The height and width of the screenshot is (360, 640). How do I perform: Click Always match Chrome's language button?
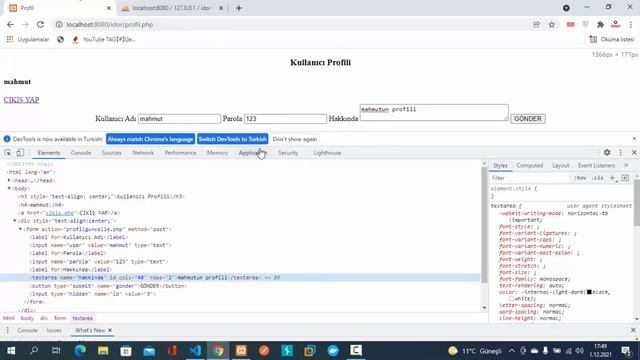tap(150, 139)
